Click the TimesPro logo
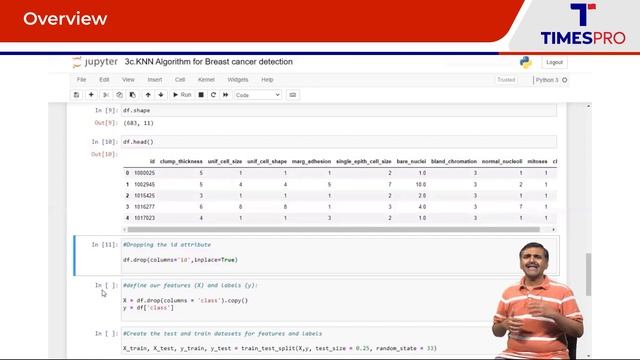The image size is (640, 360). coord(583,24)
